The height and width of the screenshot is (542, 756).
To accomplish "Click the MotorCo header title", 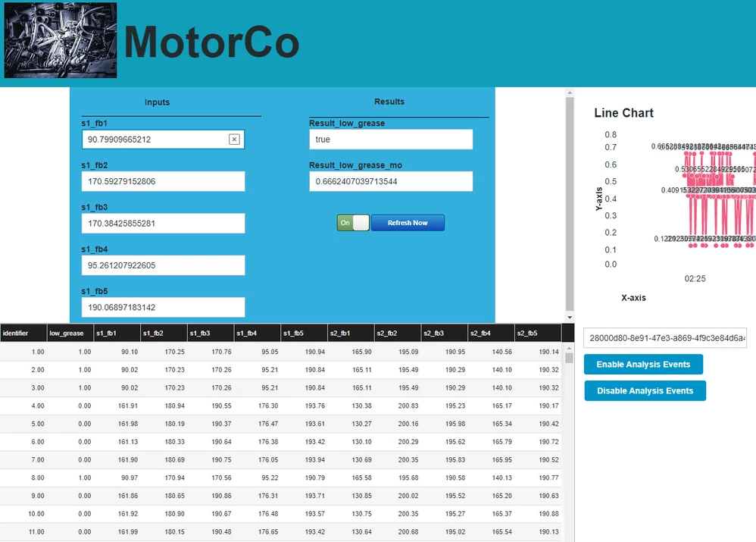I will [211, 42].
